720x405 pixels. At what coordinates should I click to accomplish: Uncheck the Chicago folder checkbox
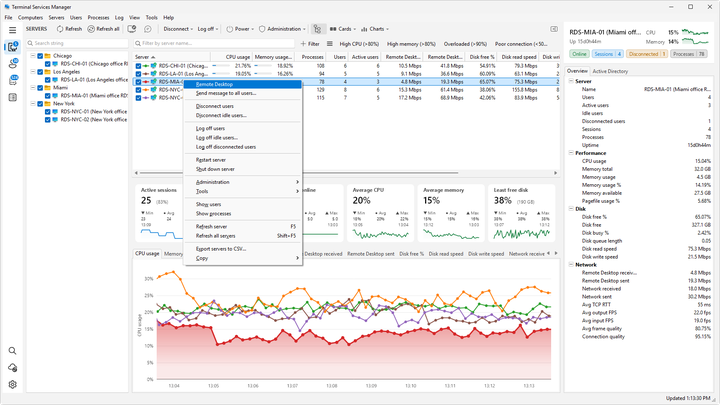tap(40, 56)
